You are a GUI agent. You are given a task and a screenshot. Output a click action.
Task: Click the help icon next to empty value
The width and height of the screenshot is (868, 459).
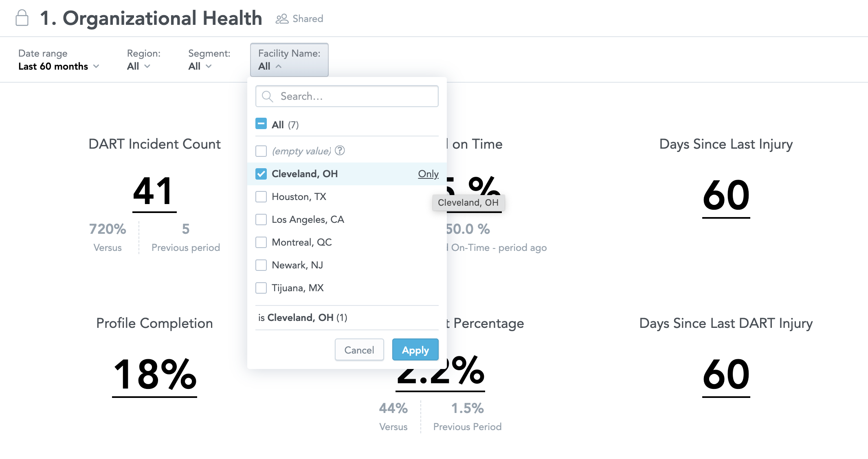click(340, 151)
